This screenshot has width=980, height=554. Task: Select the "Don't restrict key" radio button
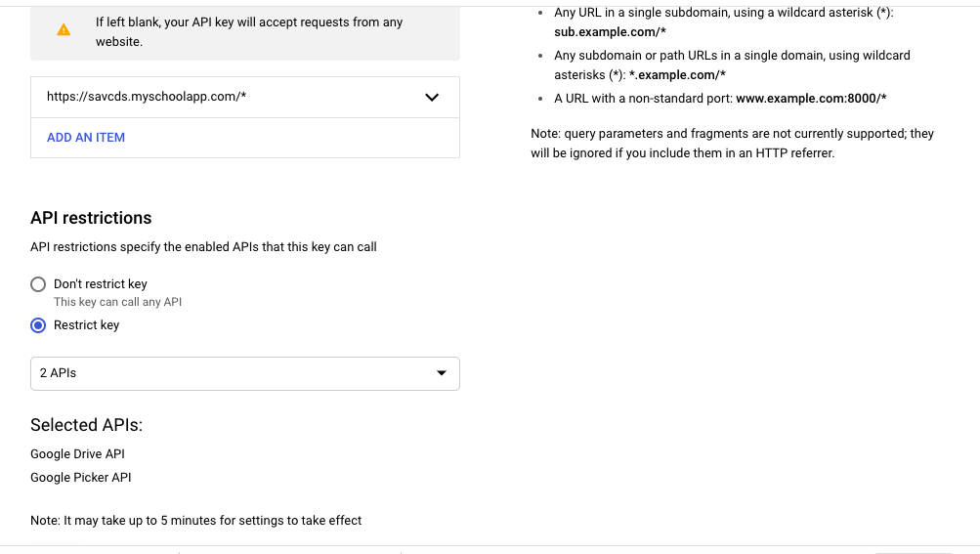[x=38, y=284]
